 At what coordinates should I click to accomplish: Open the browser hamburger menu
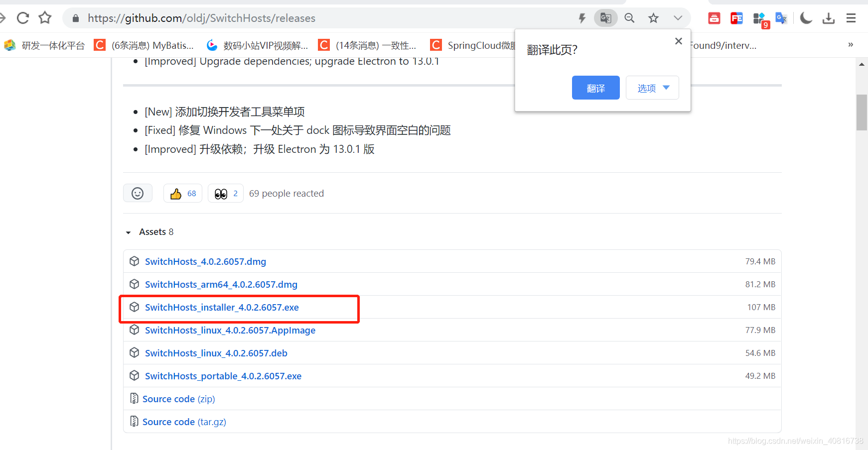point(851,18)
